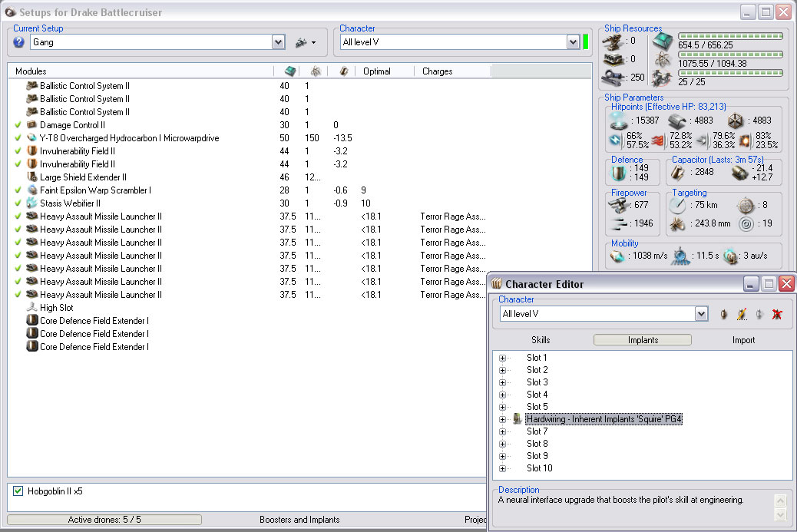The width and height of the screenshot is (797, 532).
Task: Click the CPU column header icon
Action: coord(289,71)
